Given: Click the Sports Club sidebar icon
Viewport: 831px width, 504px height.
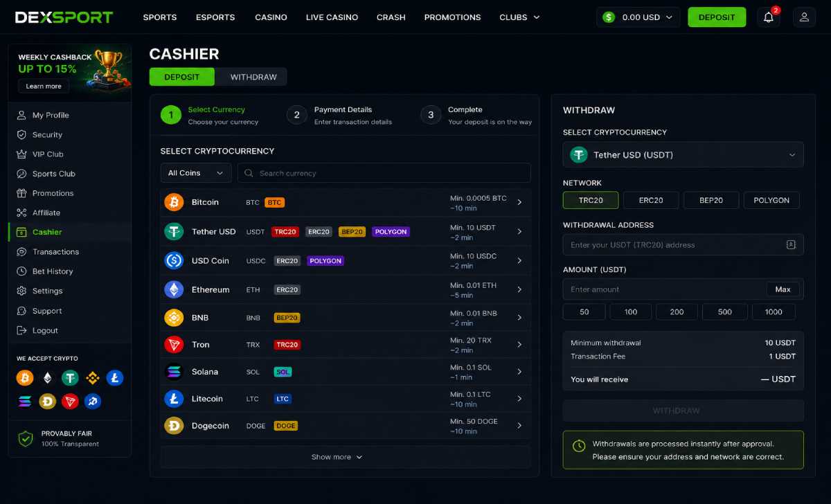Looking at the screenshot, I should 21,174.
